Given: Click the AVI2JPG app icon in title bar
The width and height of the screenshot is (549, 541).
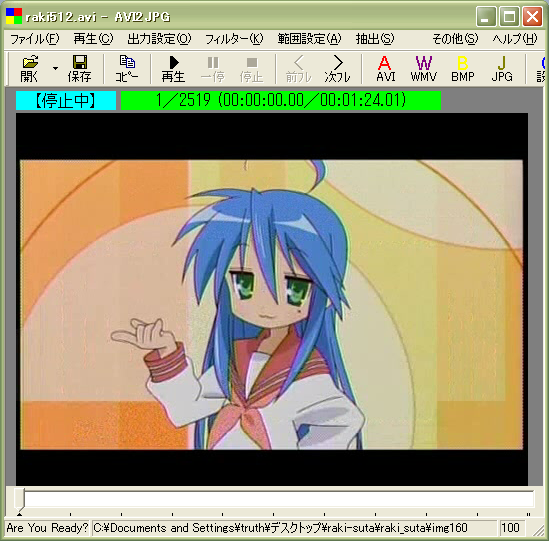Looking at the screenshot, I should pyautogui.click(x=14, y=16).
